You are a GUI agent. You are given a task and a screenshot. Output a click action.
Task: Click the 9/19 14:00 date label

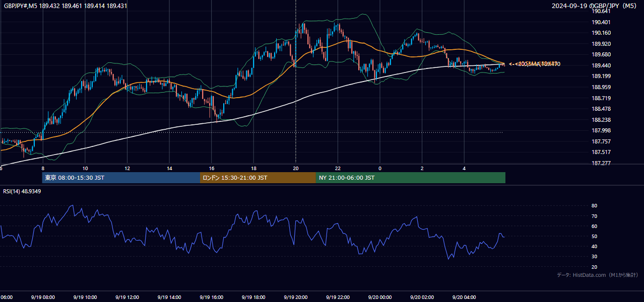169,297
